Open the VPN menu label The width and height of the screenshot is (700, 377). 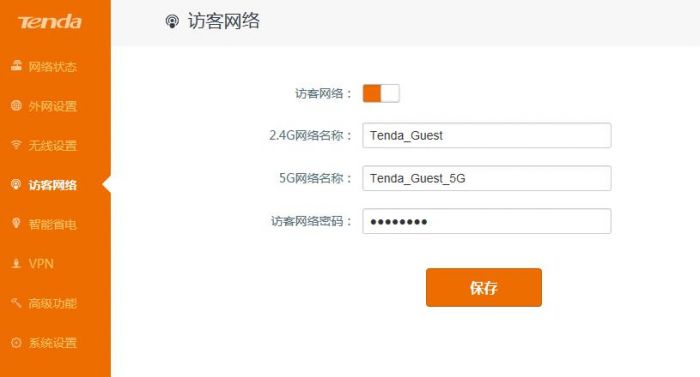[41, 264]
